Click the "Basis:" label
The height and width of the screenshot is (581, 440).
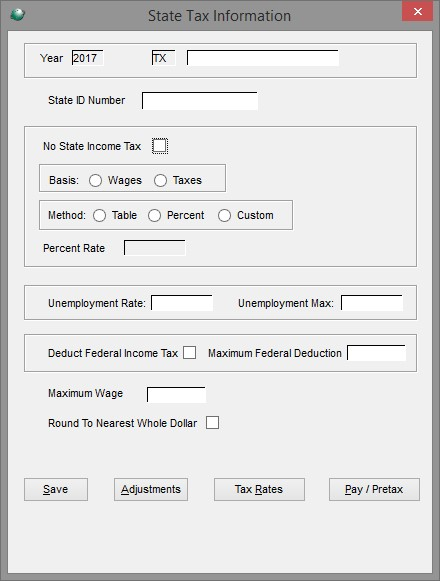coord(64,180)
